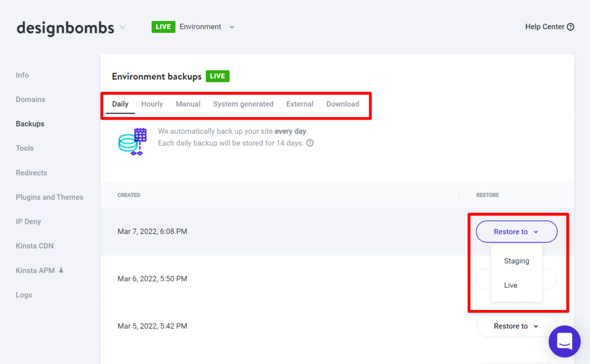
Task: Collapse the Restore to menu for Mar 7
Action: 516,232
